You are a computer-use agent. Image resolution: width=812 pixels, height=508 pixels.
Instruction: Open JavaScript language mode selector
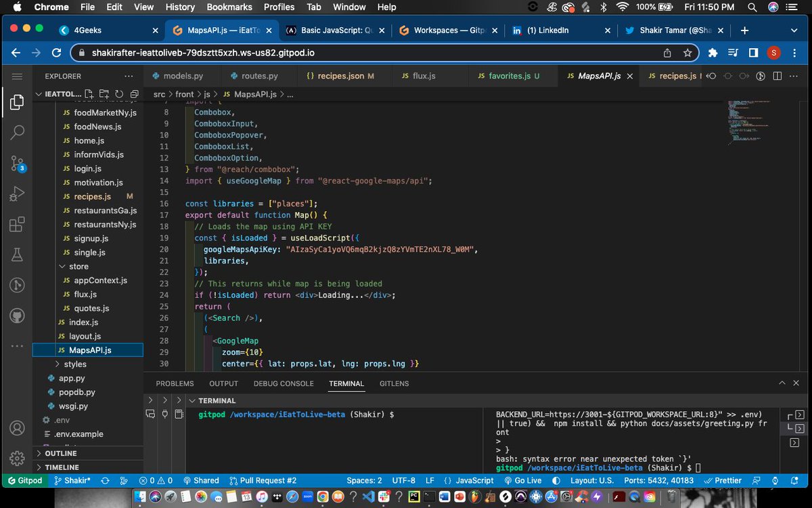474,480
